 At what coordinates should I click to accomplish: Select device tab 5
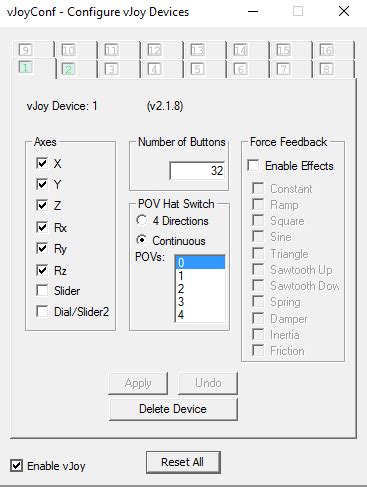tap(205, 69)
